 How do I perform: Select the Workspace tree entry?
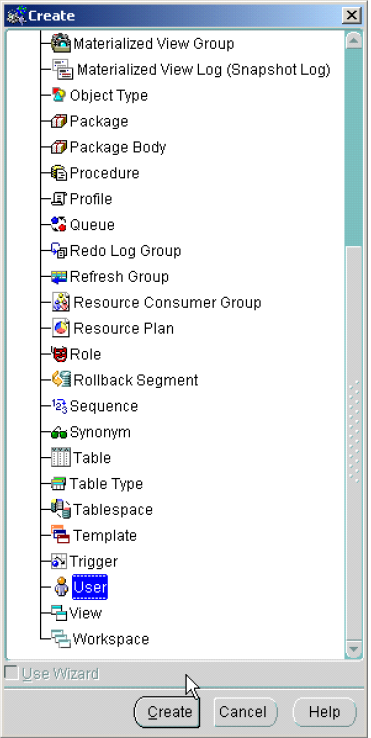111,639
